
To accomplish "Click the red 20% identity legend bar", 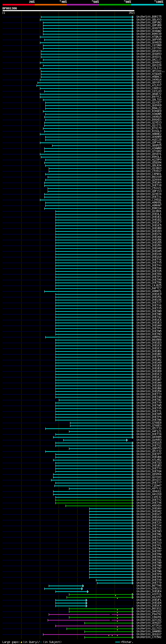I will pos(18,5).
